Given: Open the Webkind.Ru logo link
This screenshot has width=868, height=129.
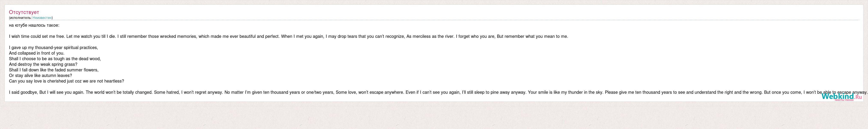Looking at the screenshot, I should pyautogui.click(x=842, y=97).
